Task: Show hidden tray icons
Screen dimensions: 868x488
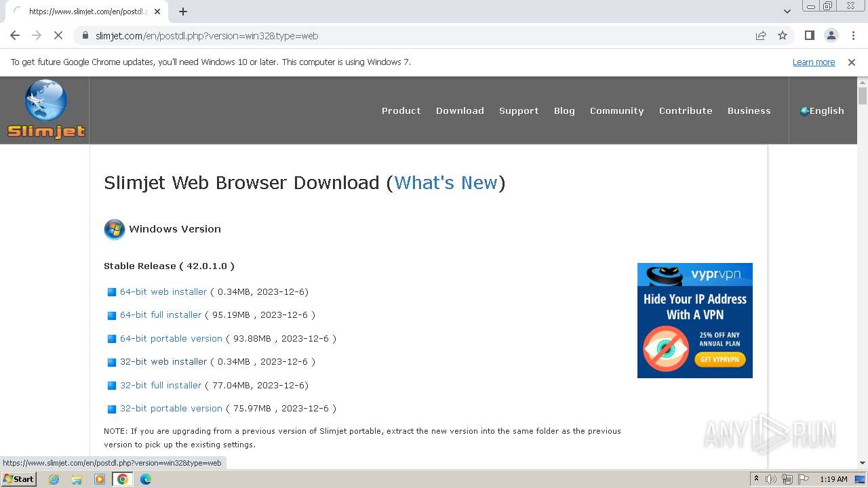Action: click(756, 479)
